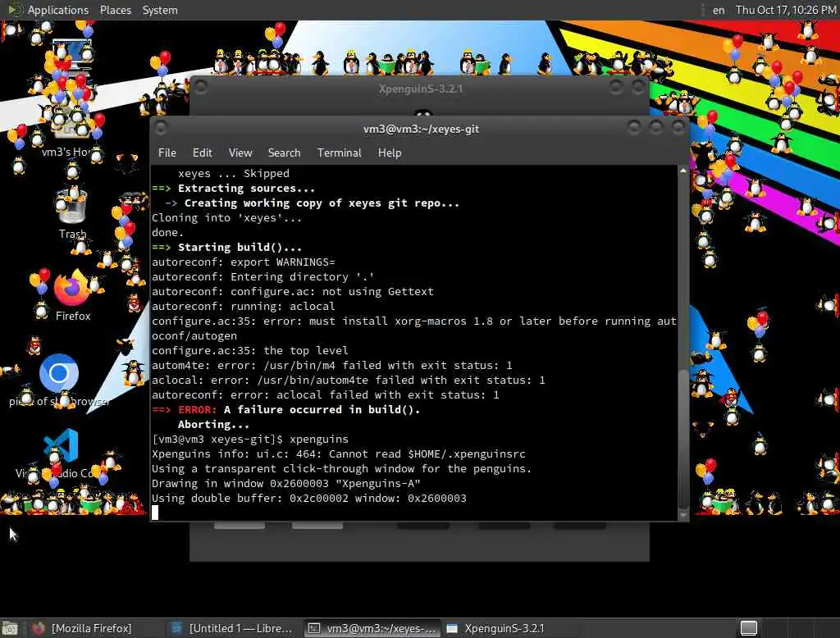Click the XpenguinS-3.2.1 window title bar
Image resolution: width=840 pixels, height=638 pixels.
(421, 89)
